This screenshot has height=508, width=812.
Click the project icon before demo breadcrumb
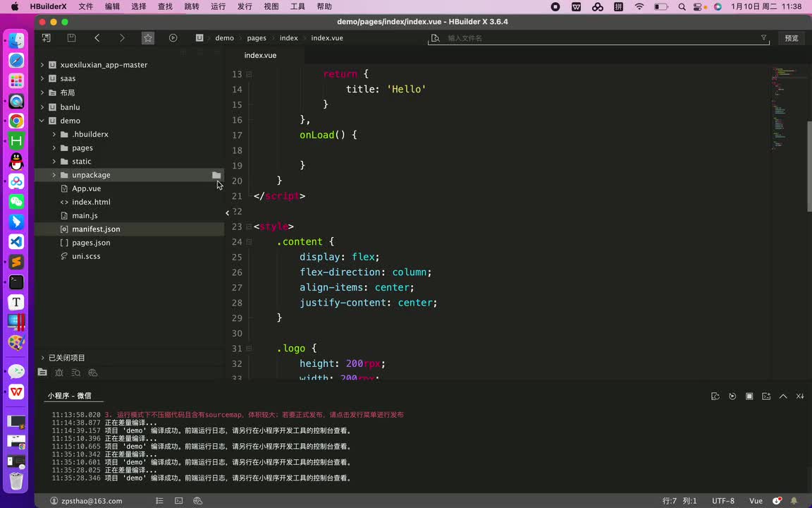(x=199, y=38)
